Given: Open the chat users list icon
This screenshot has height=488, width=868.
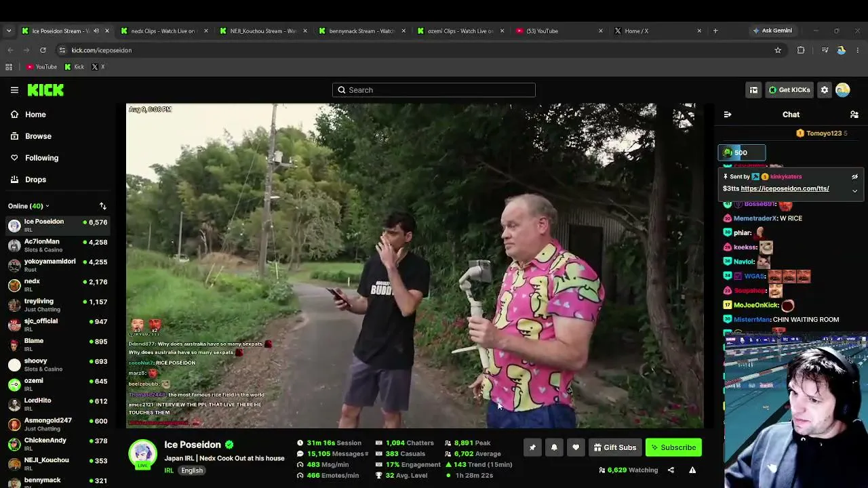Looking at the screenshot, I should tap(854, 115).
